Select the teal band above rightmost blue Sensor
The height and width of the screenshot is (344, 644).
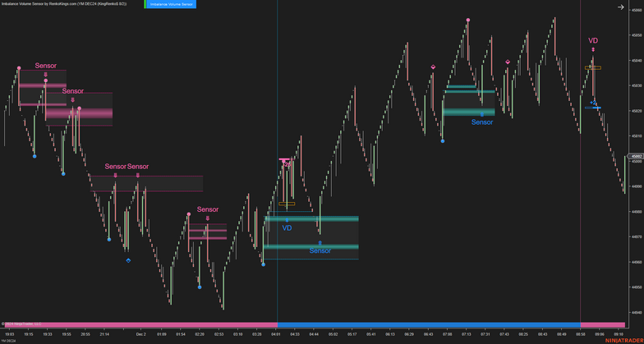pos(468,112)
